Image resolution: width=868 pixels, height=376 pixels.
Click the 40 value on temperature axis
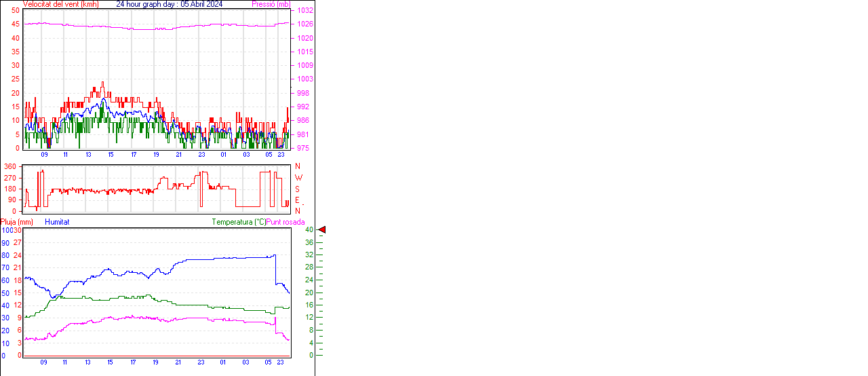click(x=309, y=230)
